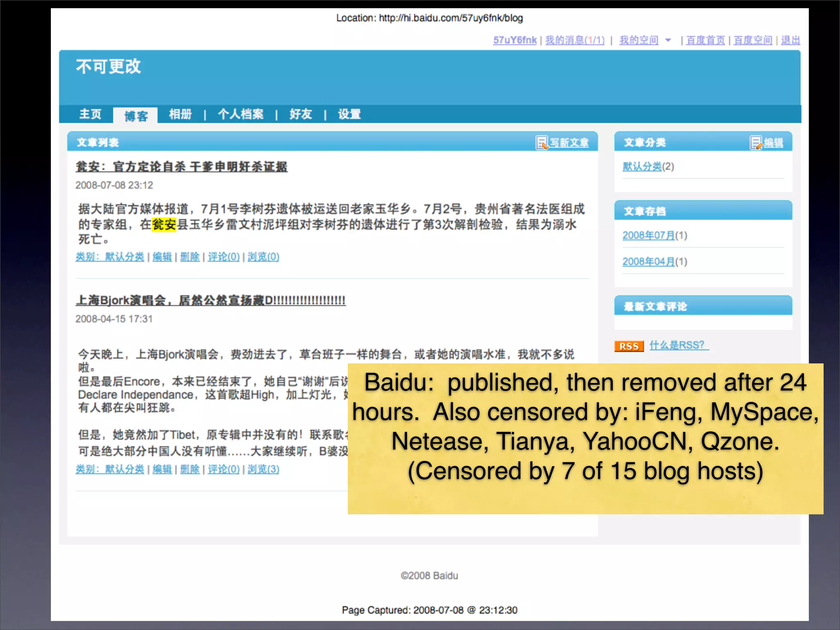Viewport: 840px width, 630px height.
Task: Switch to the 主页 tab
Action: 90,114
